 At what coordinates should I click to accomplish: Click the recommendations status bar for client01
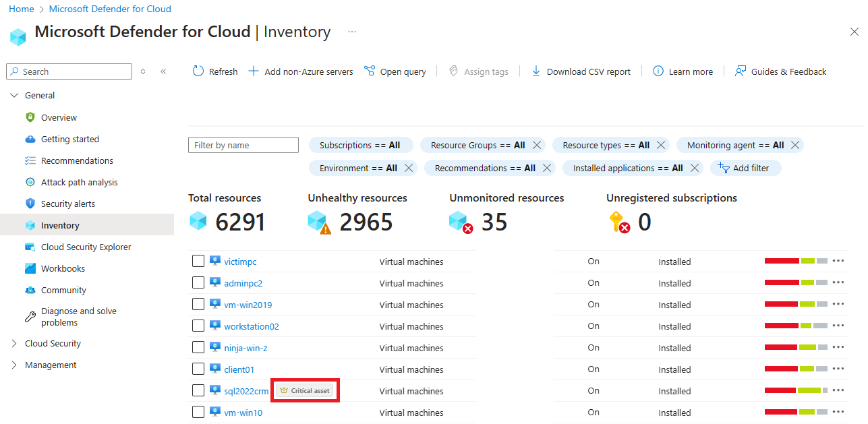(x=796, y=369)
